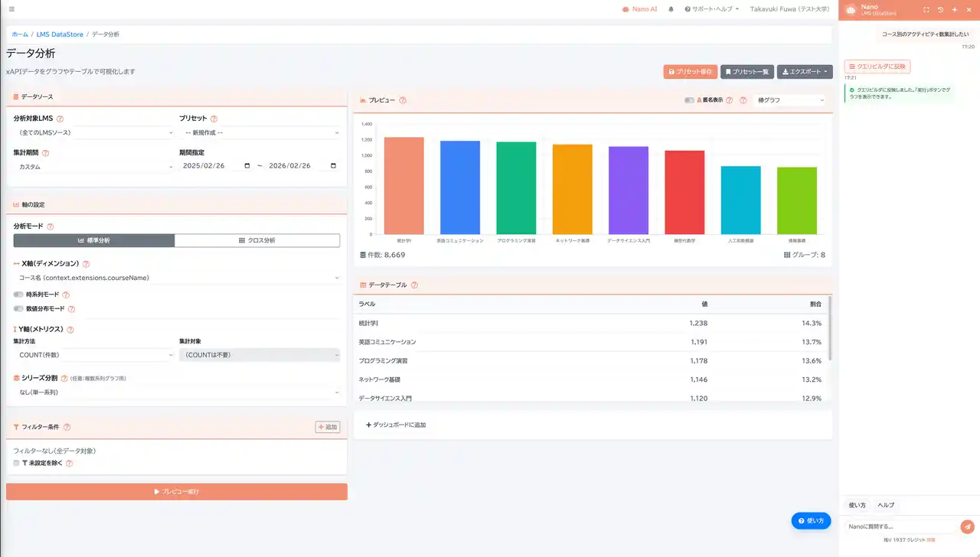Viewport: 980px width, 557px height.
Task: Open the sidebar hamburger menu
Action: pyautogui.click(x=11, y=9)
